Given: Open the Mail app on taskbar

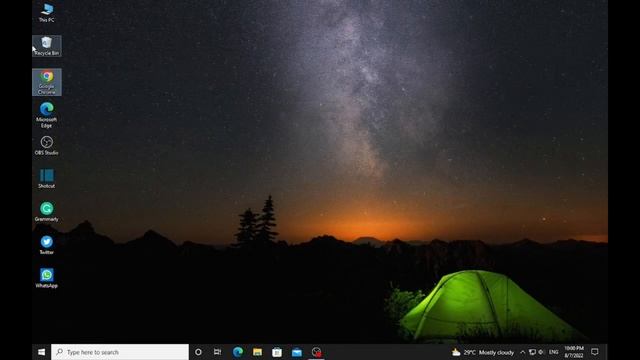Looking at the screenshot, I should 297,352.
